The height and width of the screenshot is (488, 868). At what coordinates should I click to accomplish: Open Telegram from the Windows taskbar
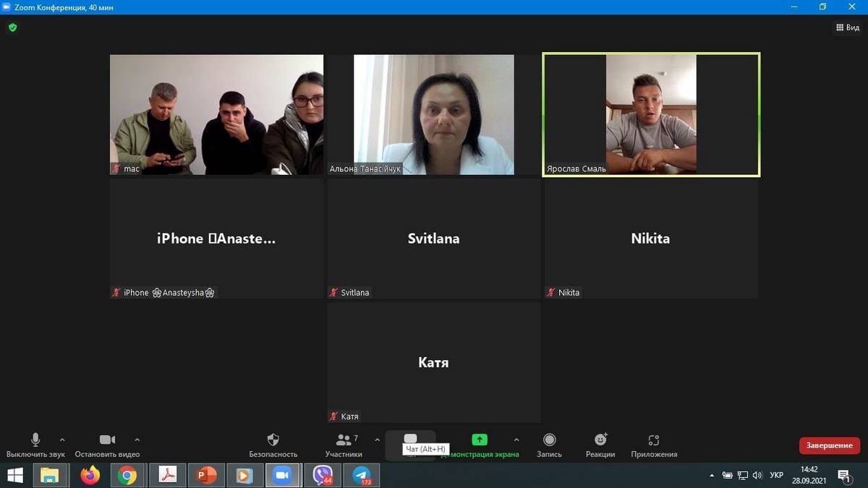tap(362, 475)
